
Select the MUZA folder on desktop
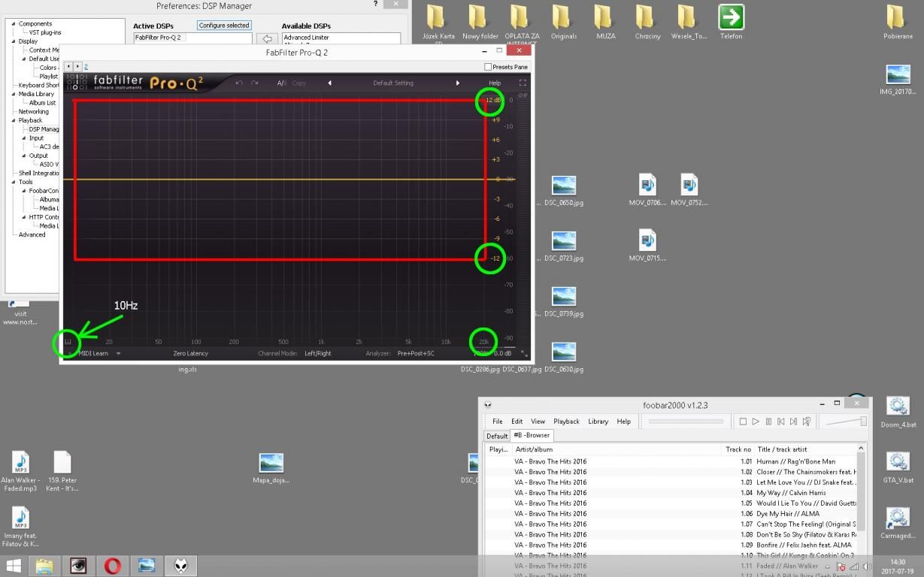(605, 22)
